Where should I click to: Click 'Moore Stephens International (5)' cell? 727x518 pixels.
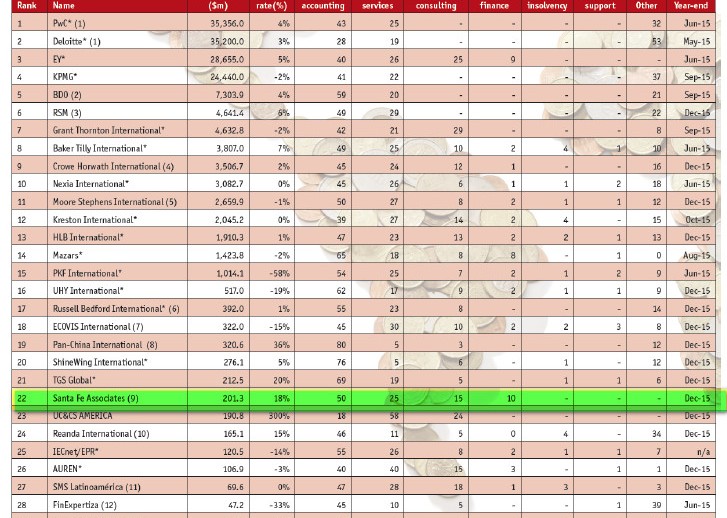pyautogui.click(x=115, y=202)
